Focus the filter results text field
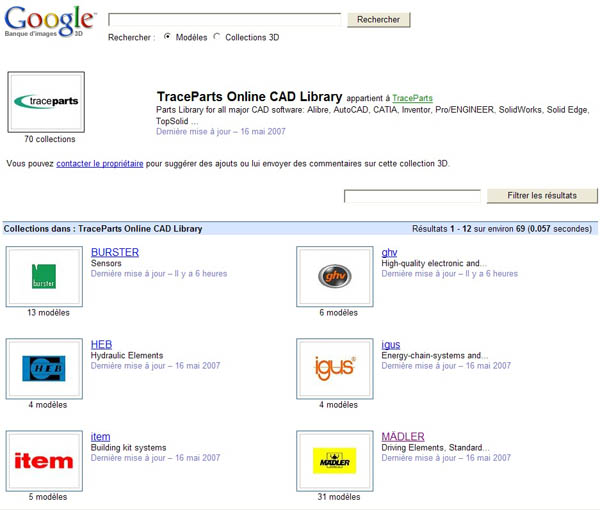This screenshot has height=510, width=600. 412,196
